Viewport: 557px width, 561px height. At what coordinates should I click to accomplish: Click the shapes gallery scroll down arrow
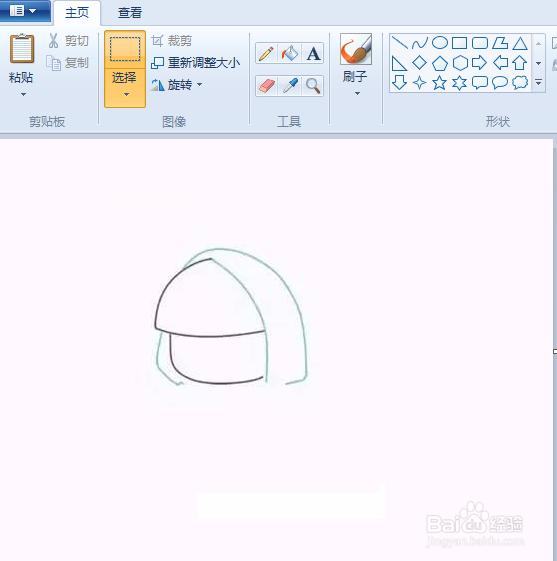coord(538,63)
